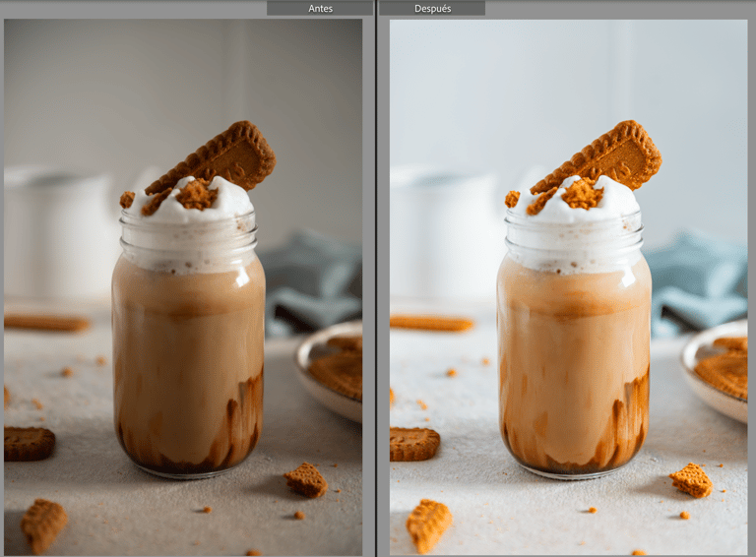Select the Después (after) preview image

click(569, 287)
